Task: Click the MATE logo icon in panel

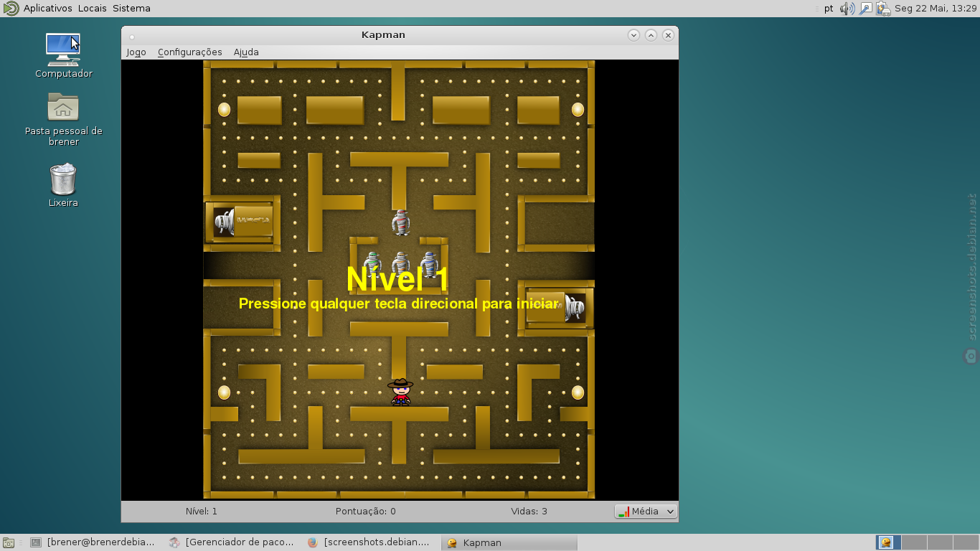Action: coord(11,9)
